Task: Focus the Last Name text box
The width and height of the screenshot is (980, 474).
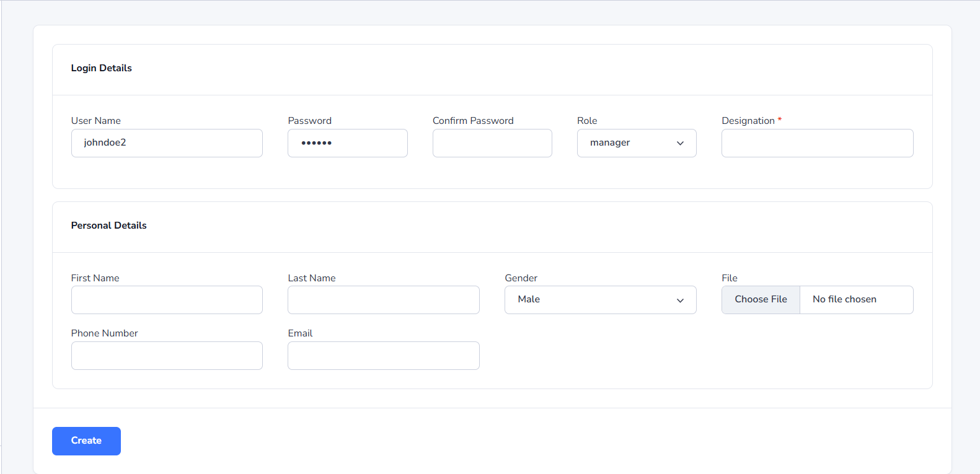Action: tap(383, 300)
